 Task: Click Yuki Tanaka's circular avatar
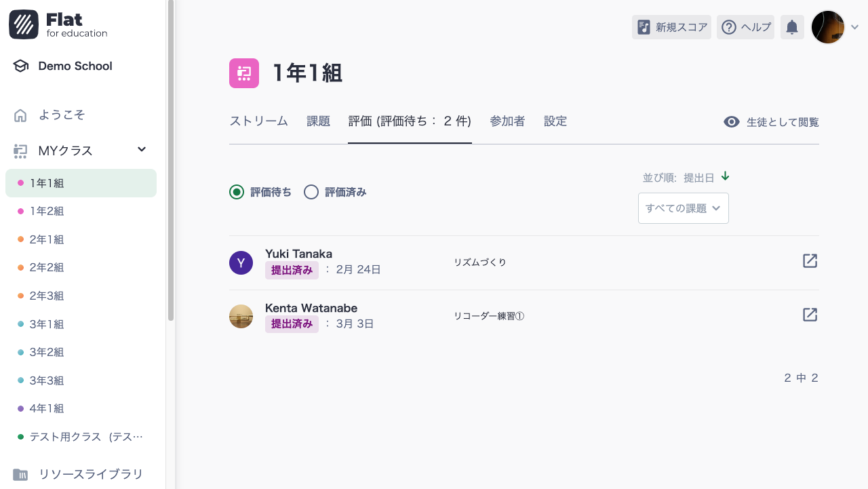241,262
